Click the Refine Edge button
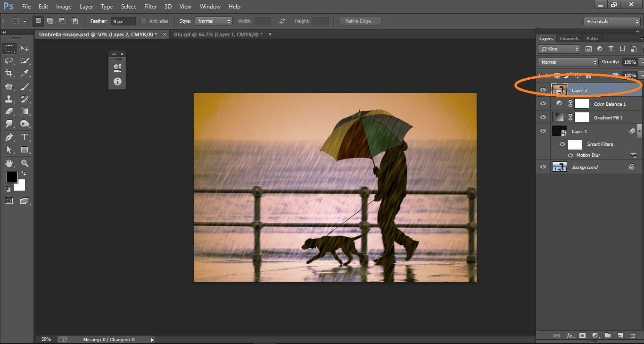The width and height of the screenshot is (644, 344). 360,21
